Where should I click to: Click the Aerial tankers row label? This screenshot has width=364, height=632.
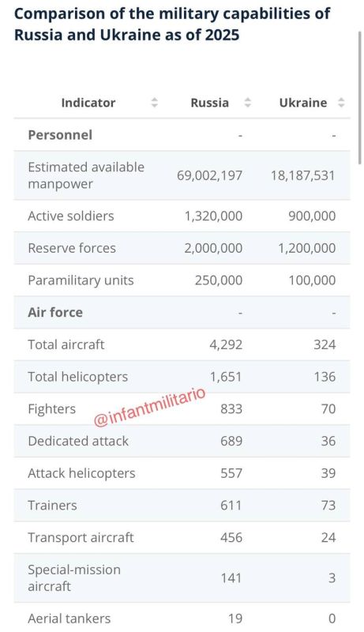[69, 619]
